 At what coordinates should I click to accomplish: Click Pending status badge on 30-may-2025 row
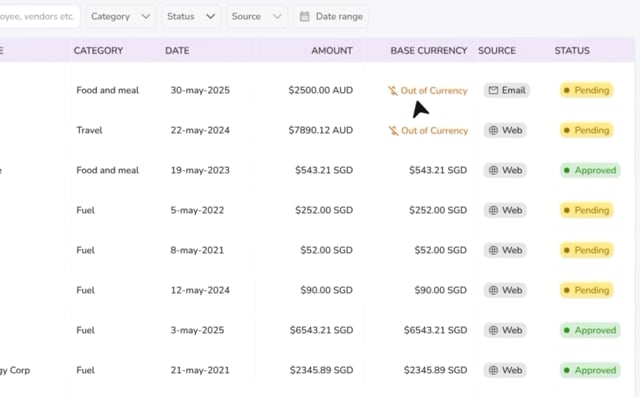coord(587,90)
